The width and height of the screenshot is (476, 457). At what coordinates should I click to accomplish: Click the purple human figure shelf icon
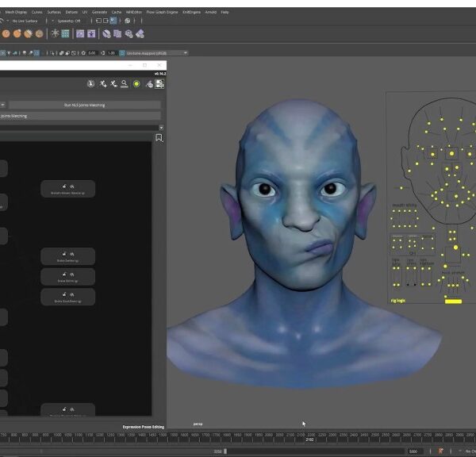pos(91,33)
